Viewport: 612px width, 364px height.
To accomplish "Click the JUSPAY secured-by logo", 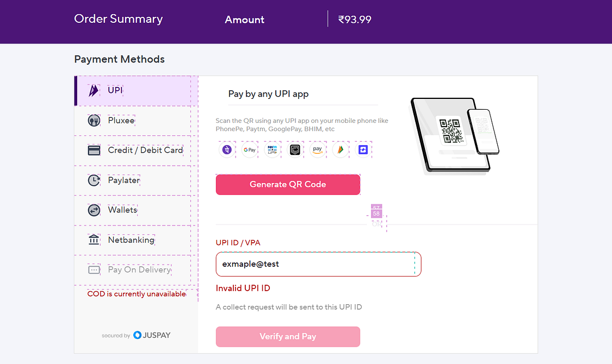I will (x=152, y=335).
